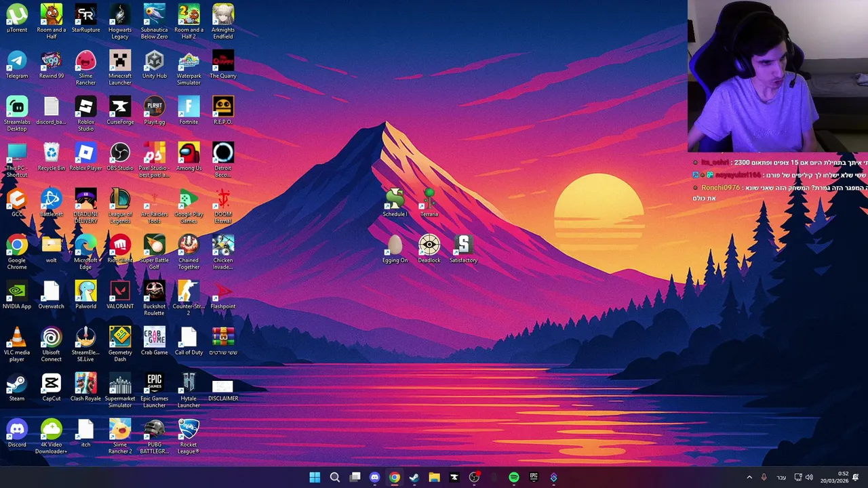Image resolution: width=868 pixels, height=488 pixels.
Task: Open the volume control in tray
Action: point(809,477)
